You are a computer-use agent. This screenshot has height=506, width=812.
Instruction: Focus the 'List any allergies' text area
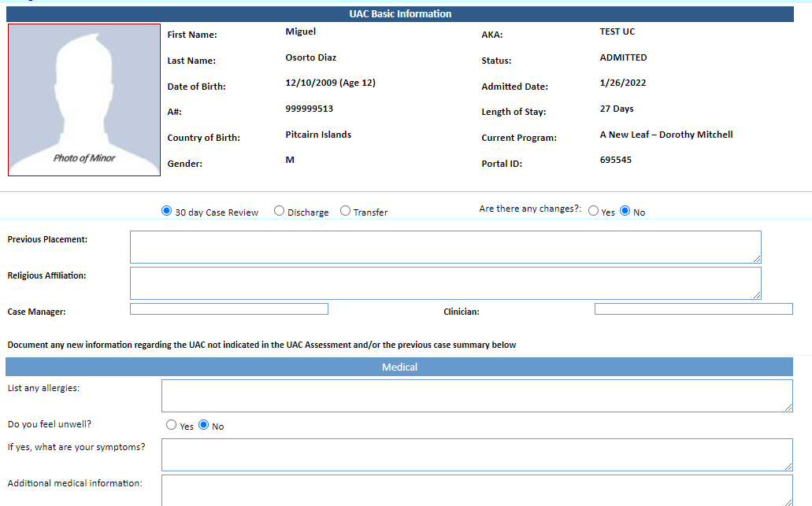click(476, 396)
